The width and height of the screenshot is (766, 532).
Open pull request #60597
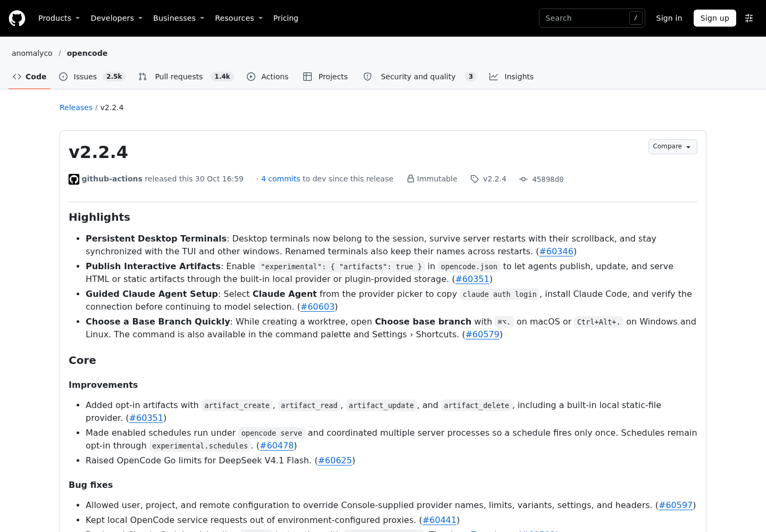[676, 505]
